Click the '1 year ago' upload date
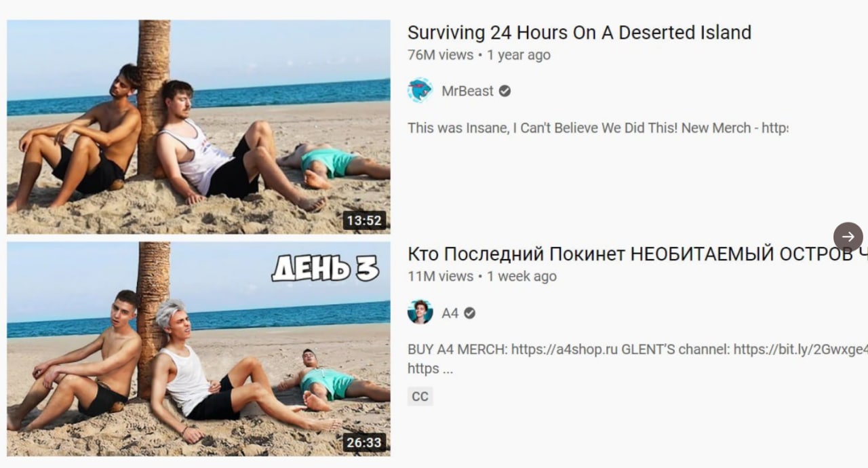The width and height of the screenshot is (868, 468). 519,55
